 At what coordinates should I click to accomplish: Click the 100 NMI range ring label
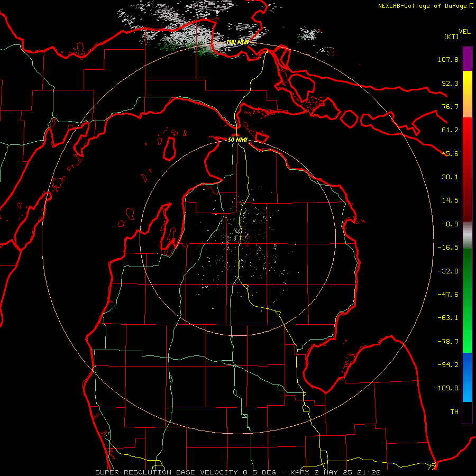pos(237,42)
